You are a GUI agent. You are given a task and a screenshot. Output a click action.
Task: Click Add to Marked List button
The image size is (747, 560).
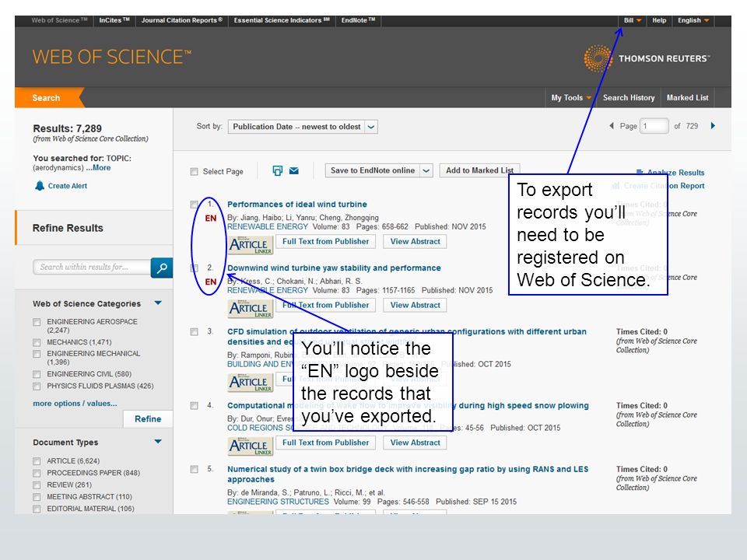[479, 170]
